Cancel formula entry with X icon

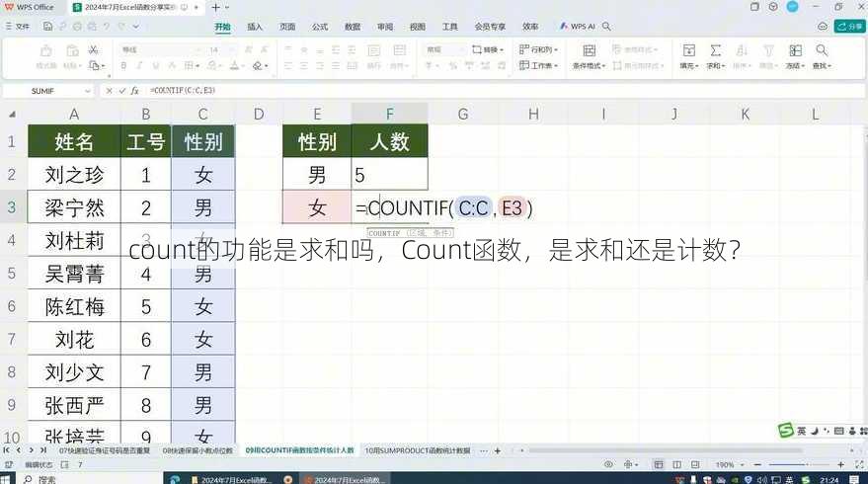pos(109,90)
